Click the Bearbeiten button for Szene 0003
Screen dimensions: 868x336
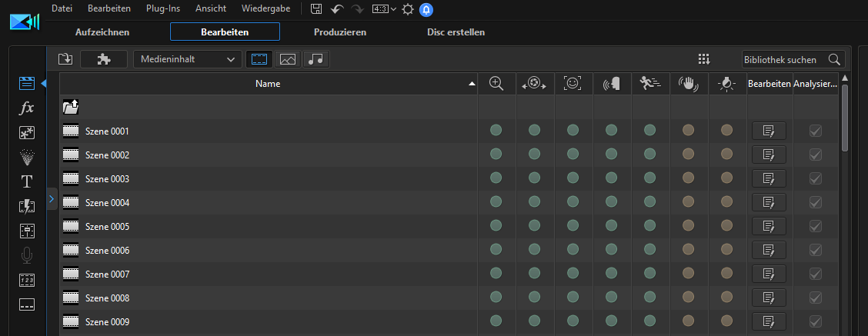[x=768, y=179]
